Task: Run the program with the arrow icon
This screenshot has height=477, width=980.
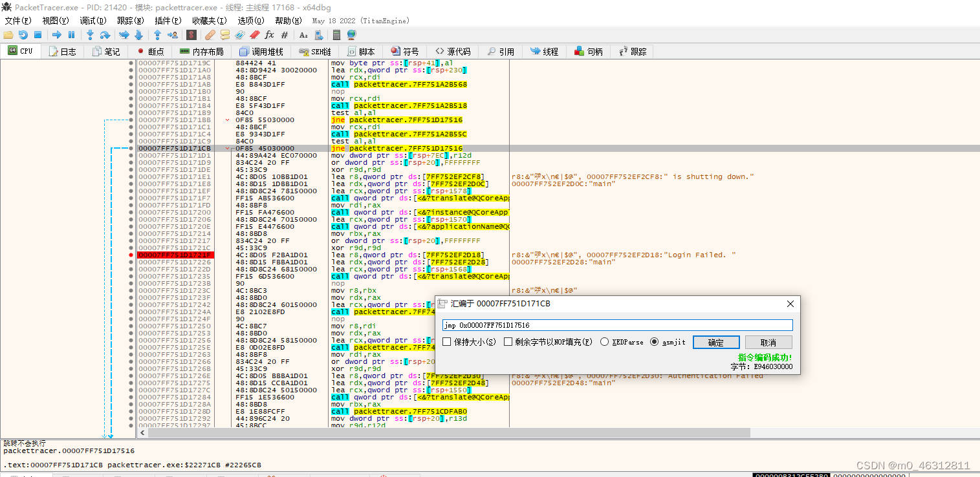Action: click(57, 35)
